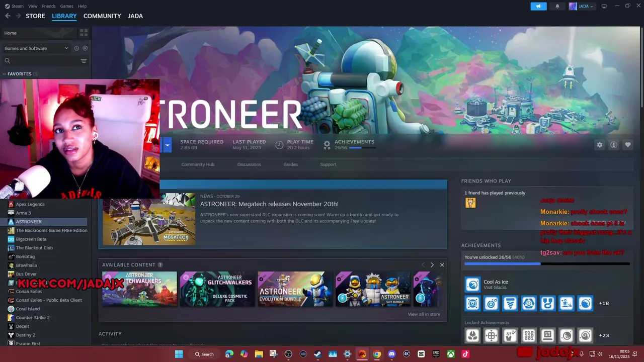
Task: Toggle ASTRONEER favorite heart icon
Action: click(627, 145)
